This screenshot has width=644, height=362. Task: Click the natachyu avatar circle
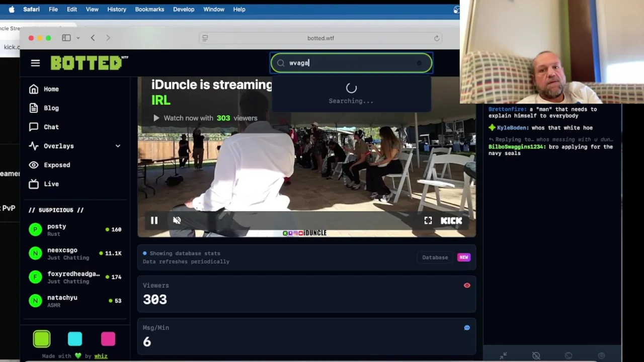point(35,301)
